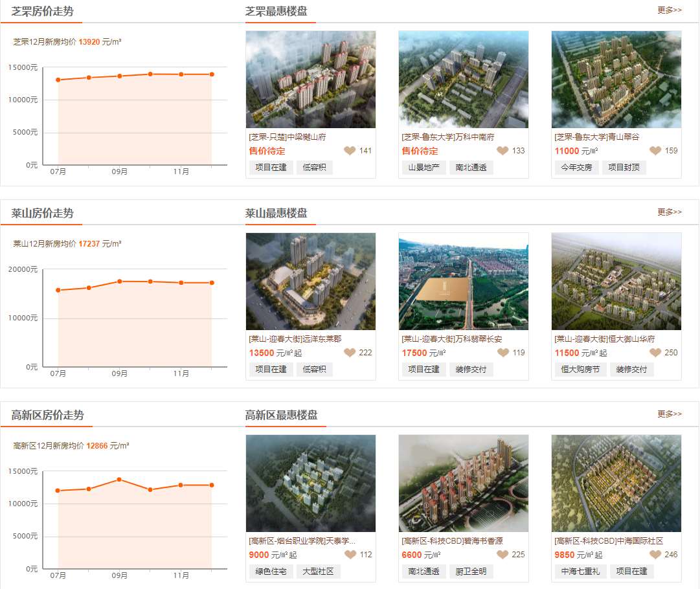This screenshot has height=589, width=700.
Task: Click heart icon beside 9000 元 price
Action: click(350, 555)
